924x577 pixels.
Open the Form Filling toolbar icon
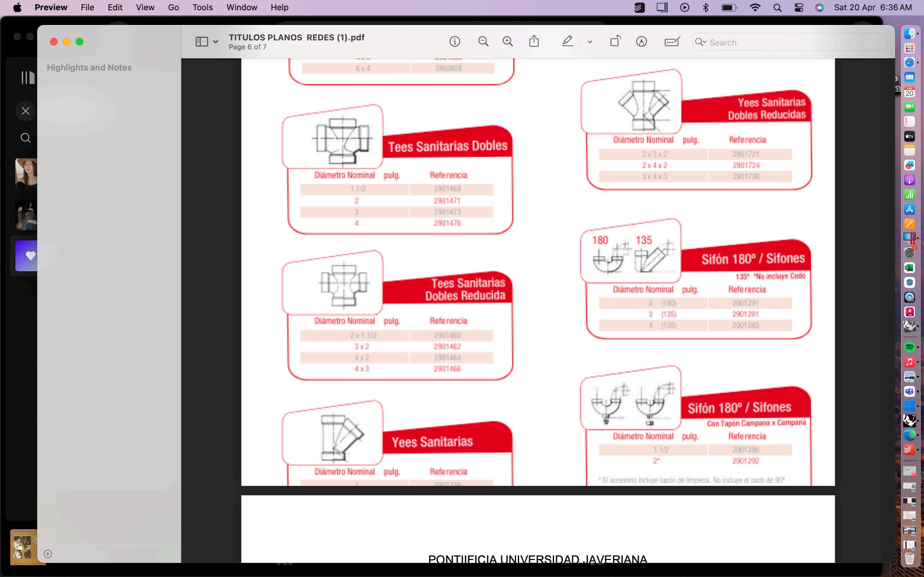(672, 42)
